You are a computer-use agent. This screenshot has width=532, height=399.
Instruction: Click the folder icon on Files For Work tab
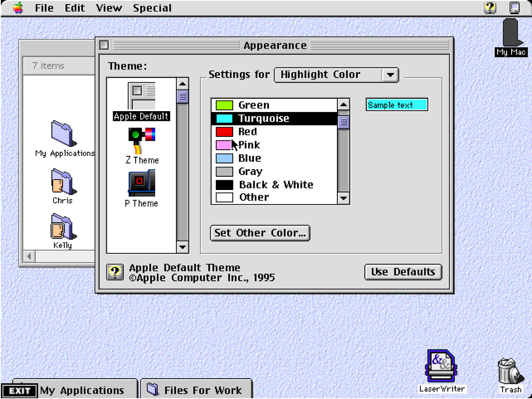coord(153,389)
